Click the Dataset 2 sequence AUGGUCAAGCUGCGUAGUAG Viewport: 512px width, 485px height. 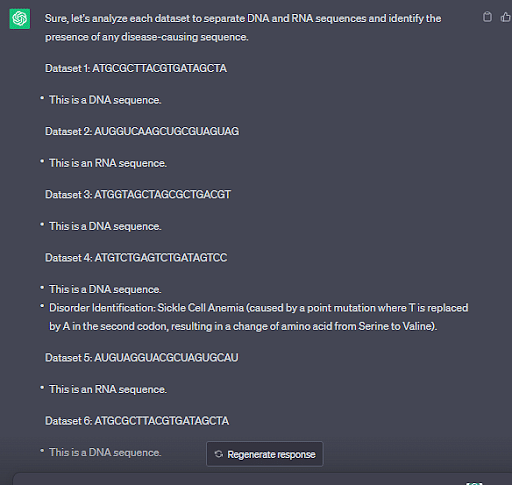[167, 131]
